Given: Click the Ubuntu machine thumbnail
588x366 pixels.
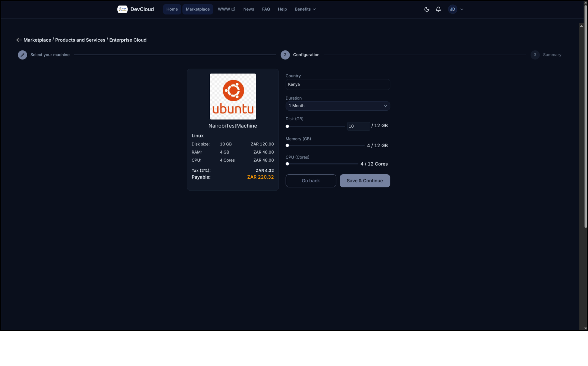Looking at the screenshot, I should [x=233, y=97].
